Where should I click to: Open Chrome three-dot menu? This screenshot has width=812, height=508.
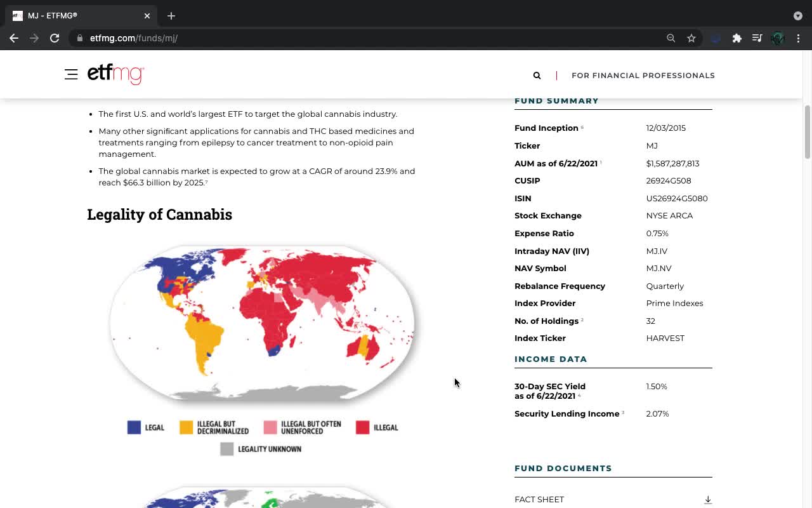pos(798,38)
